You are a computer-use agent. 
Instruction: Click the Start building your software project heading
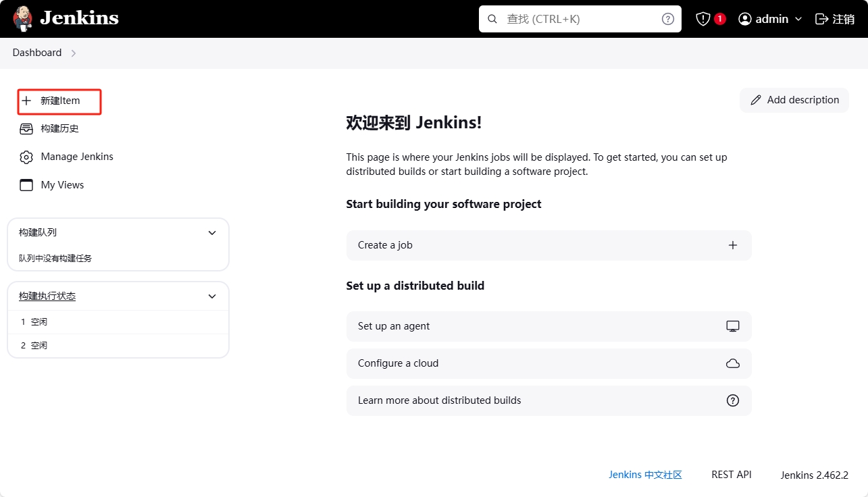[444, 204]
